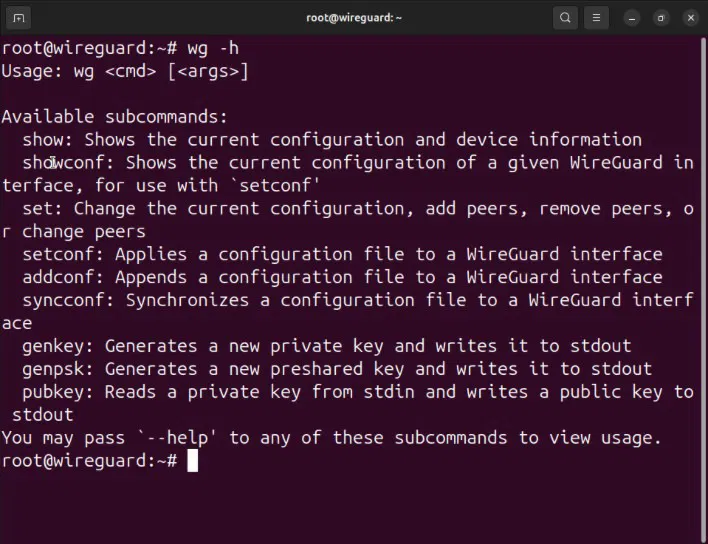Click the cursor block at the last prompt
The height and width of the screenshot is (544, 708).
pos(192,461)
